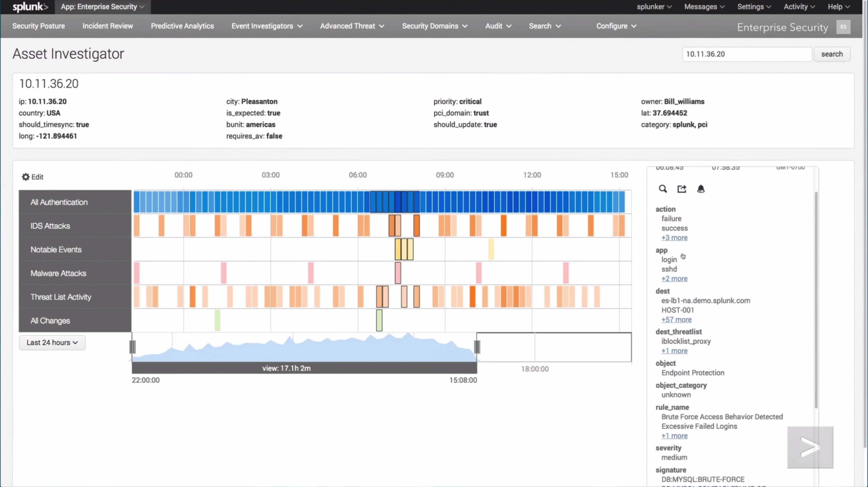This screenshot has height=487, width=868.
Task: Click the share/export icon in details panel
Action: pos(682,189)
